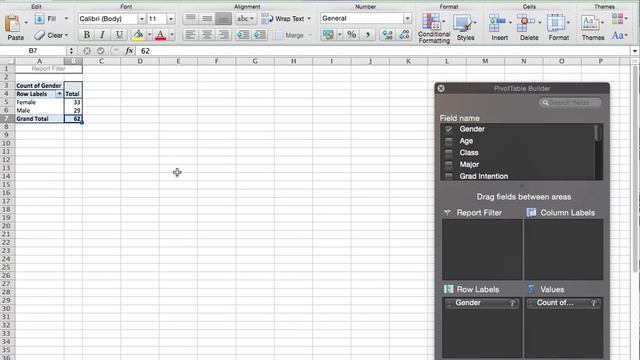640x360 pixels.
Task: Open info on Count of values item
Action: pos(594,303)
